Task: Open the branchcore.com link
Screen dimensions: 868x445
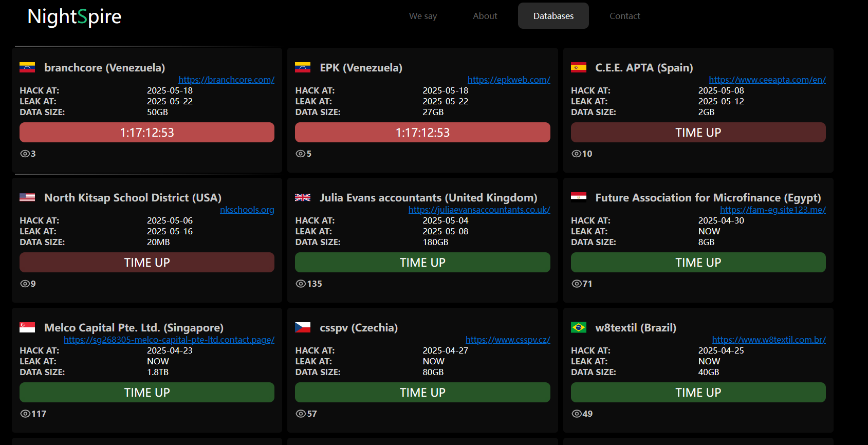Action: click(x=226, y=80)
